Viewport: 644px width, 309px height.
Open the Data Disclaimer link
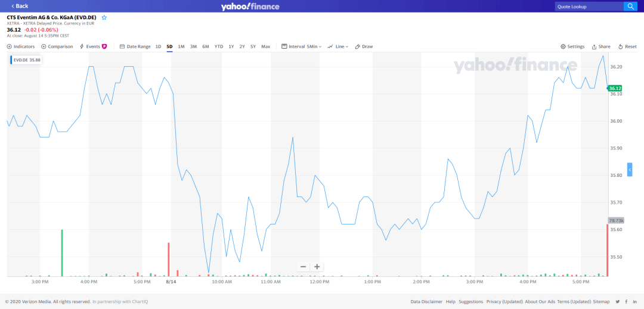pos(426,301)
